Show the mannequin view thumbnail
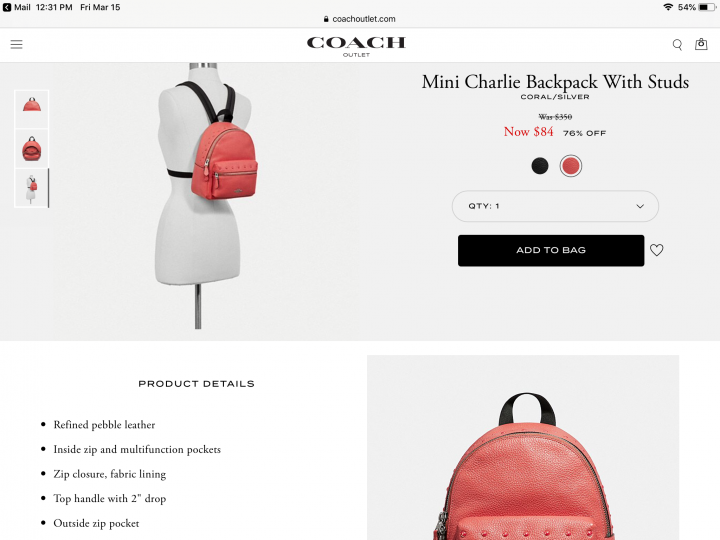 [32, 188]
